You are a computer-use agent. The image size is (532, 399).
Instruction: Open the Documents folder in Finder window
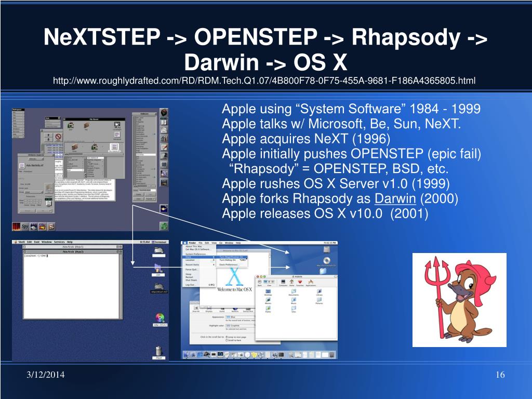pyautogui.click(x=294, y=292)
